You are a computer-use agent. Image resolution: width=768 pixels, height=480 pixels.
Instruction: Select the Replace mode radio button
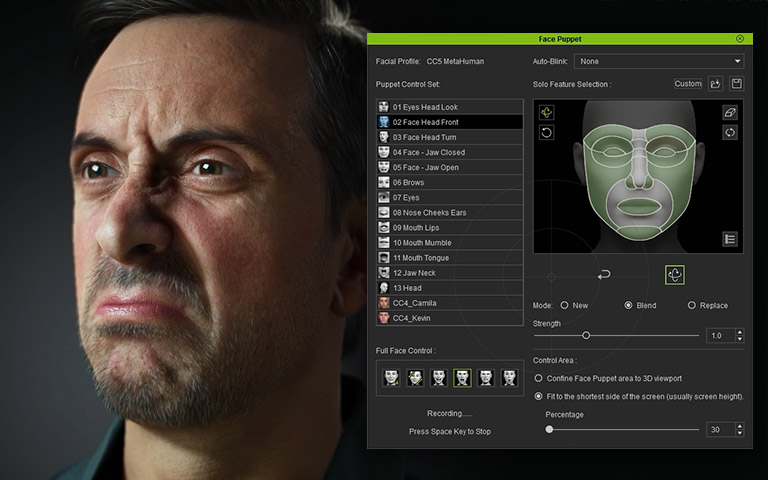coord(691,305)
